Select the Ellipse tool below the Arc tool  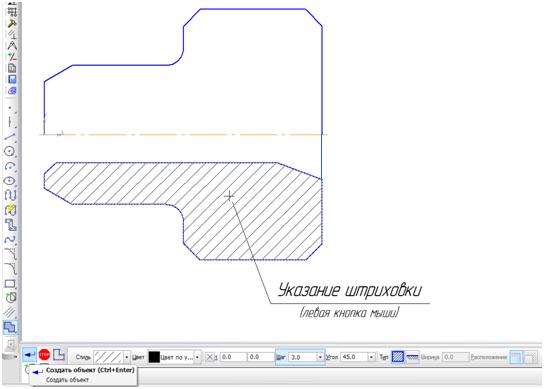10,181
